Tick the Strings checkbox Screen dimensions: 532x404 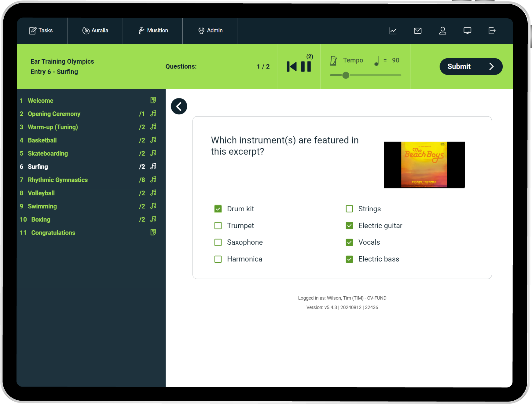(349, 209)
